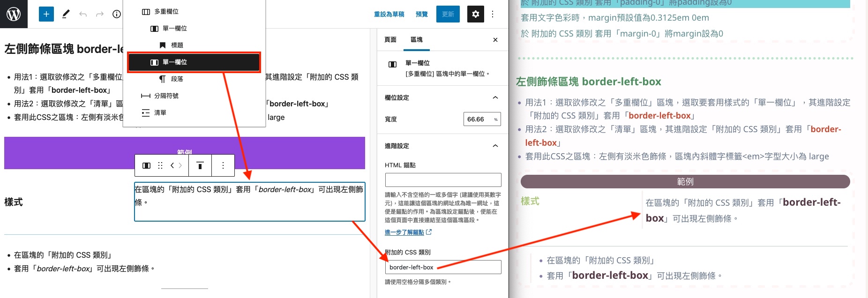868x298 pixels.
Task: Click the list item 在區塊的「附加的 CSS 類別」 in editor
Action: click(64, 255)
